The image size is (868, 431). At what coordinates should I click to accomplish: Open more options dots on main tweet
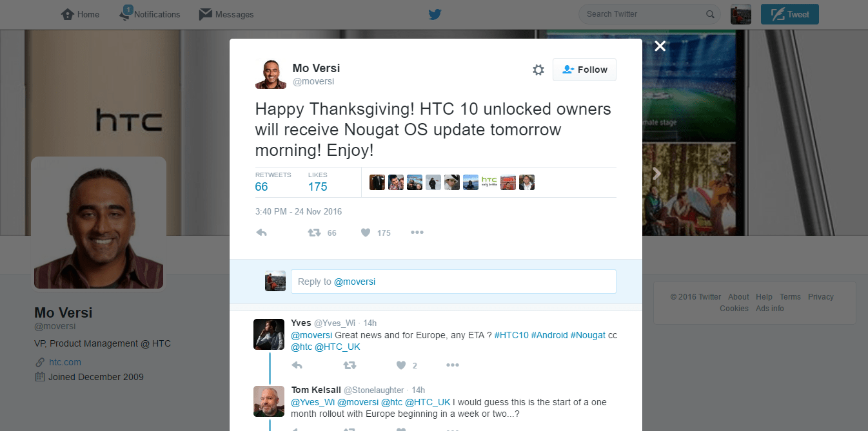pyautogui.click(x=417, y=233)
